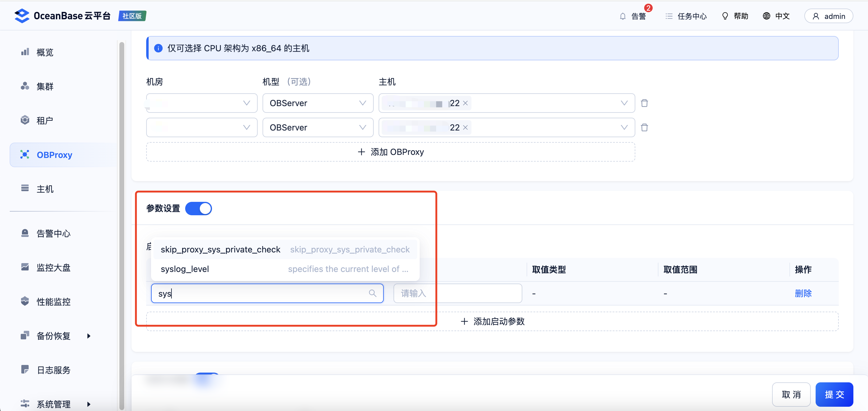Click the 取值类型 column header
Viewport: 868px width, 411px height.
pos(549,270)
